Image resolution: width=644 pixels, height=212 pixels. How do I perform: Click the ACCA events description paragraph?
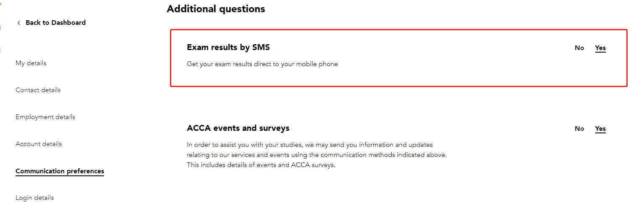pyautogui.click(x=317, y=155)
